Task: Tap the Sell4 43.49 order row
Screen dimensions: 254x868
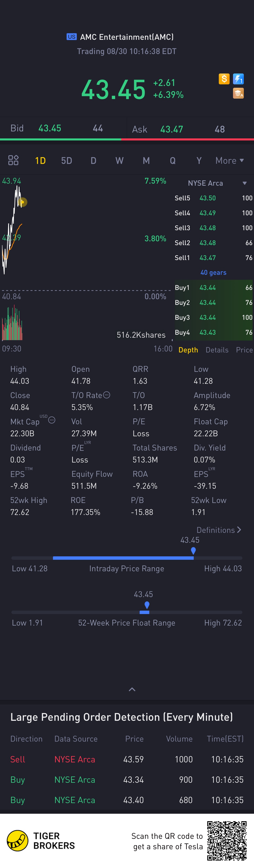Action: click(x=213, y=213)
